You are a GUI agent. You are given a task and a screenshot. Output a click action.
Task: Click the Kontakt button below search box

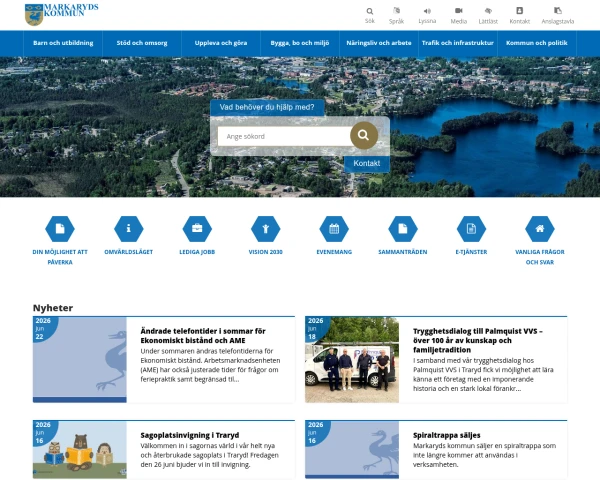click(x=367, y=163)
